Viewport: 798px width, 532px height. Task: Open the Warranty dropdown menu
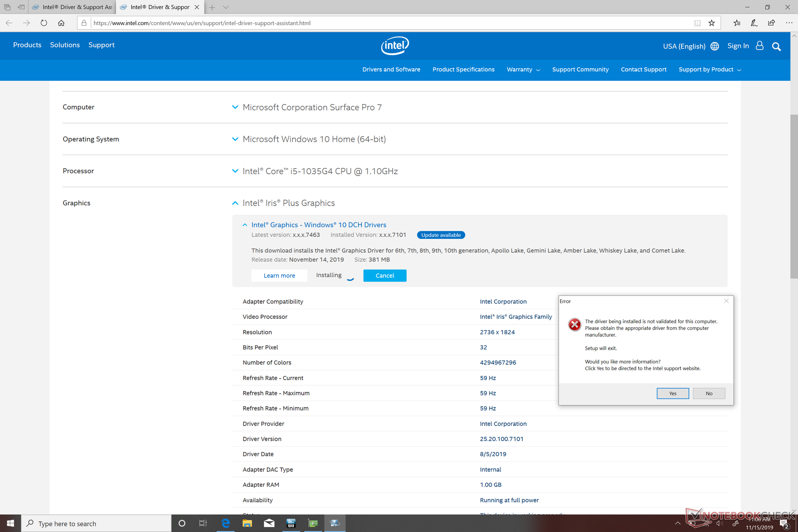523,70
